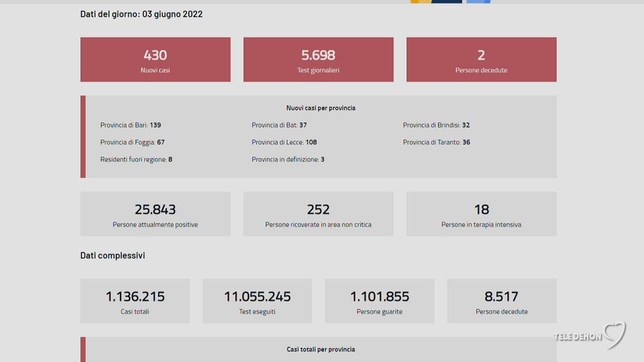Viewport: 644px width, 362px height.
Task: Click the 430 Nuovi casi card
Action: [x=155, y=59]
